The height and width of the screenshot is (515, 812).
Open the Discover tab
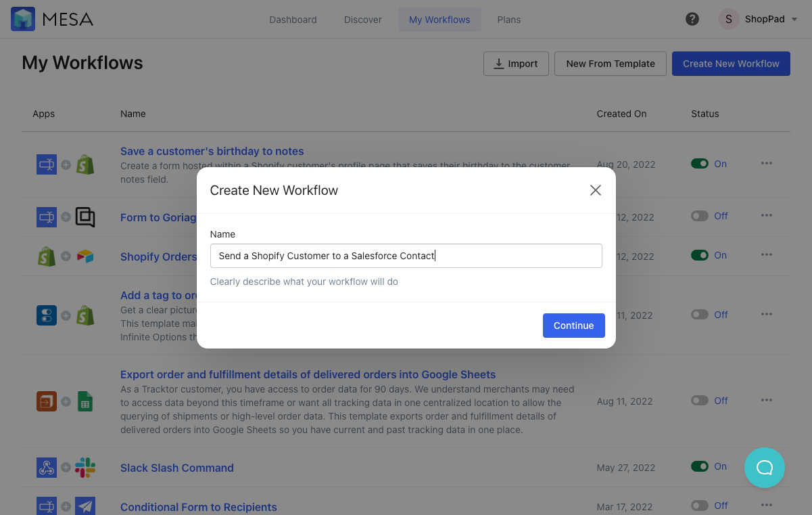coord(363,20)
